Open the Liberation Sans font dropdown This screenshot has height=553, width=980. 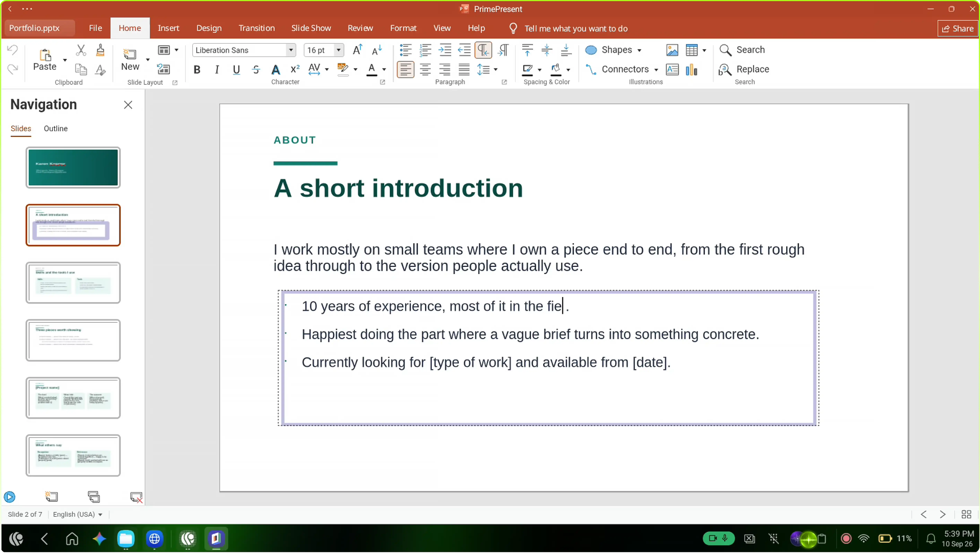click(291, 50)
